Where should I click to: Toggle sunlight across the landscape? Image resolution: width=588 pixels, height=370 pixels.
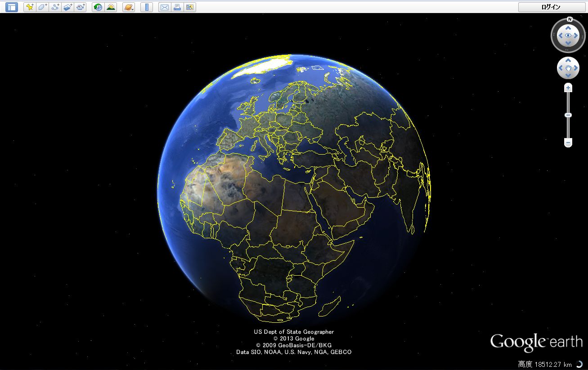[x=110, y=7]
